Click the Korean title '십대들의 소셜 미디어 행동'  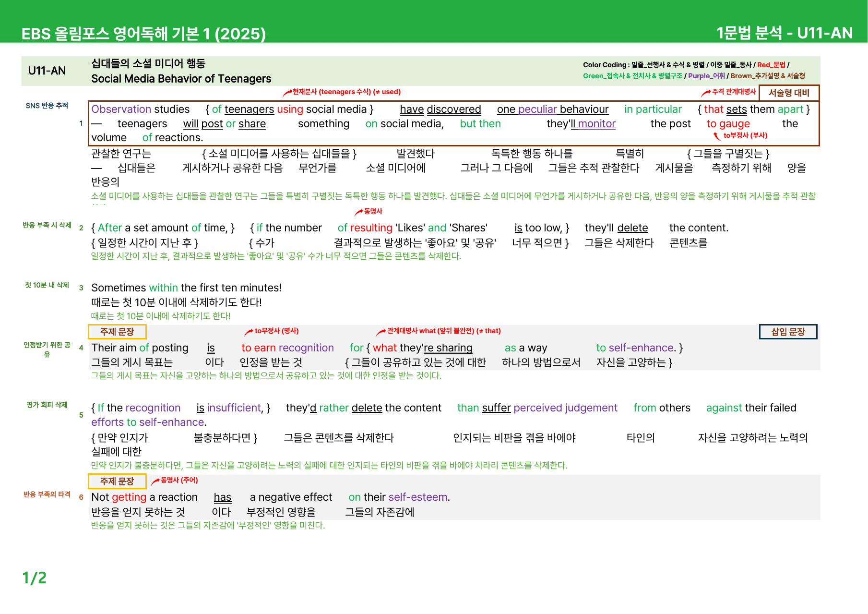[148, 63]
